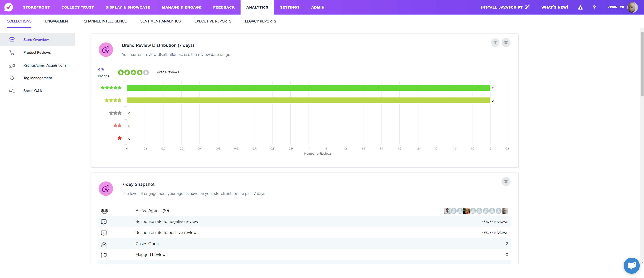Click the Tag Management tag icon

tap(12, 78)
